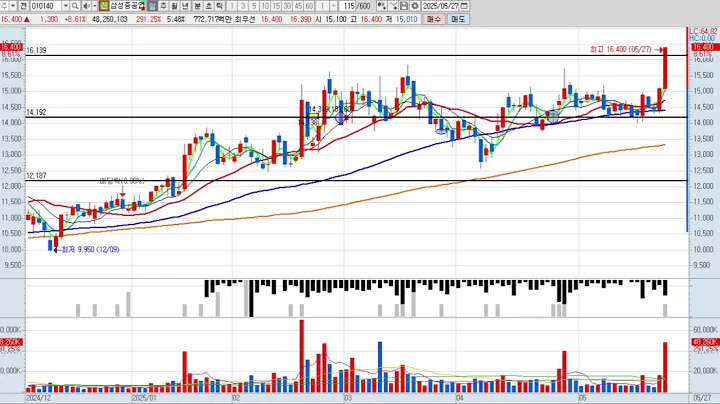Click the 14,192 horizontal line label
The width and height of the screenshot is (720, 404).
tap(36, 112)
